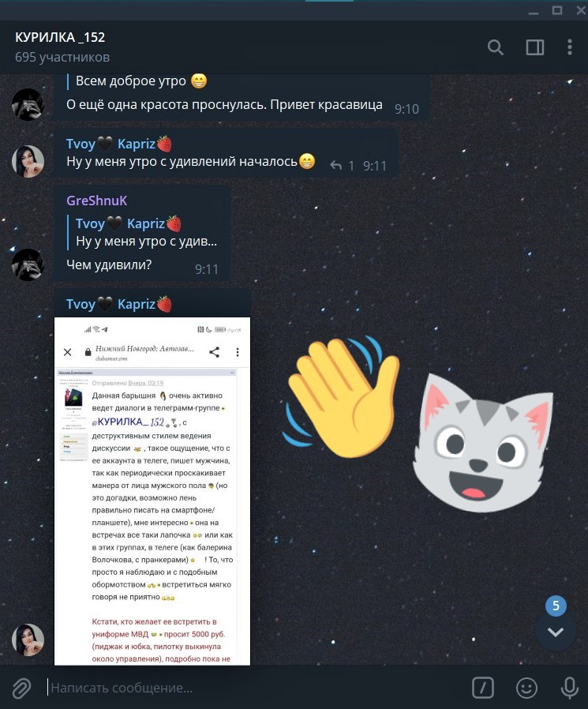Open the bot commands slash icon

(x=483, y=688)
